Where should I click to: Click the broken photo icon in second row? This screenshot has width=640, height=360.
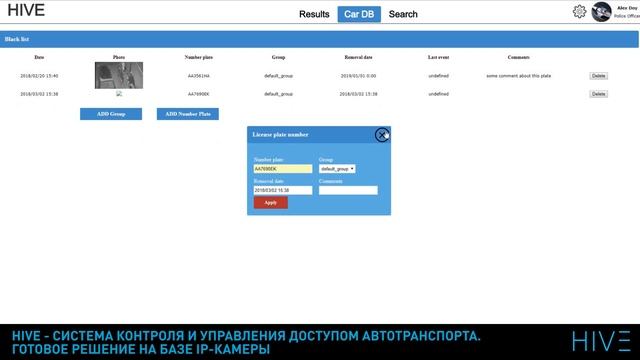119,93
